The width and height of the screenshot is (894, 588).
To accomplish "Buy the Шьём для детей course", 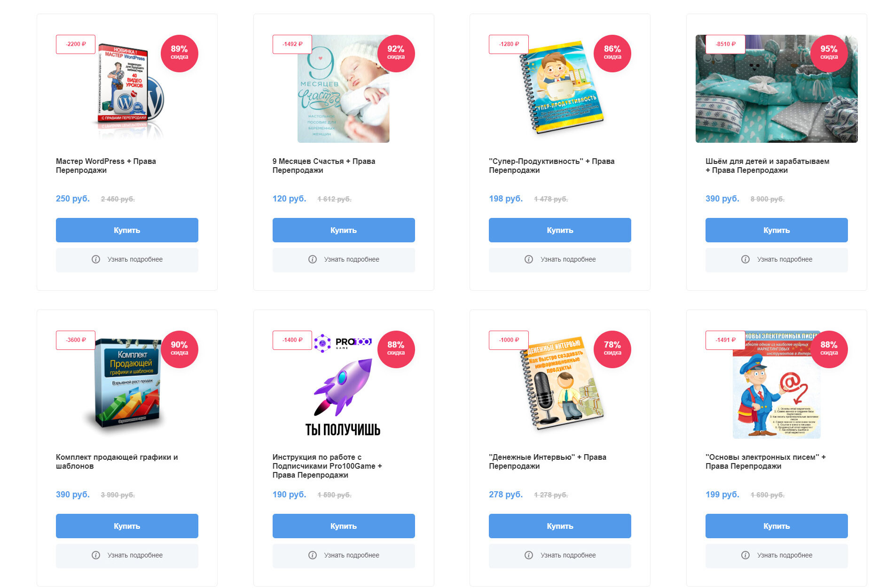I will [x=776, y=230].
